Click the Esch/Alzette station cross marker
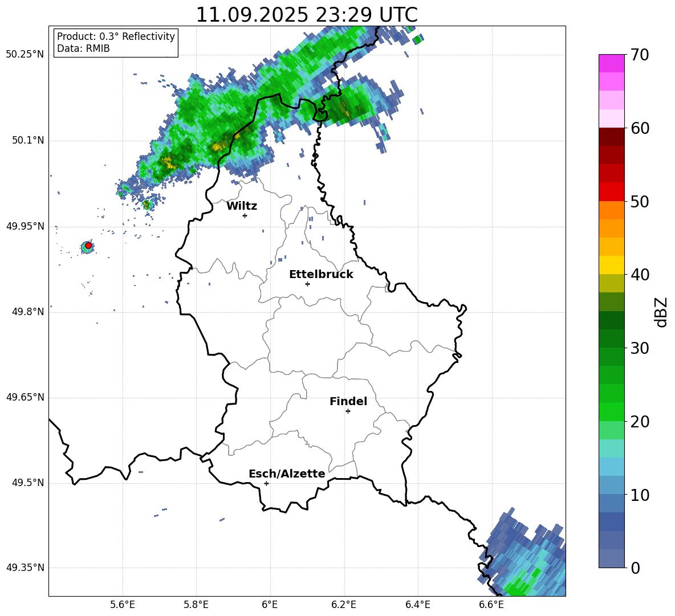675x616 pixels. coord(266,483)
